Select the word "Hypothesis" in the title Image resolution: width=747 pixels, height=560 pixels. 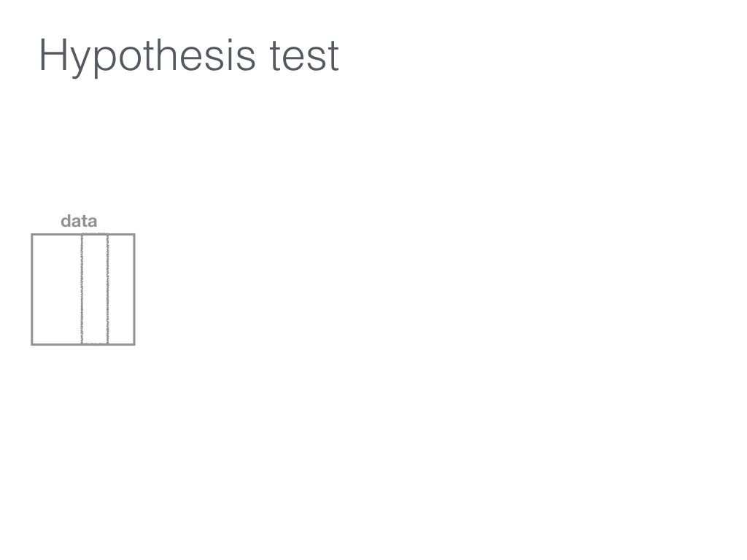[147, 56]
